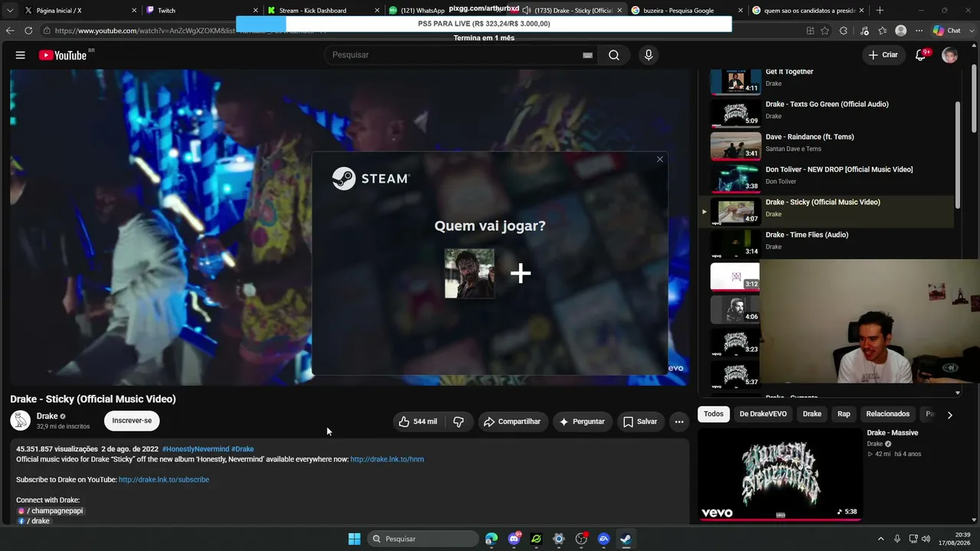Open more actions ellipsis under the video
Screen dimensions: 980x551
pos(679,422)
